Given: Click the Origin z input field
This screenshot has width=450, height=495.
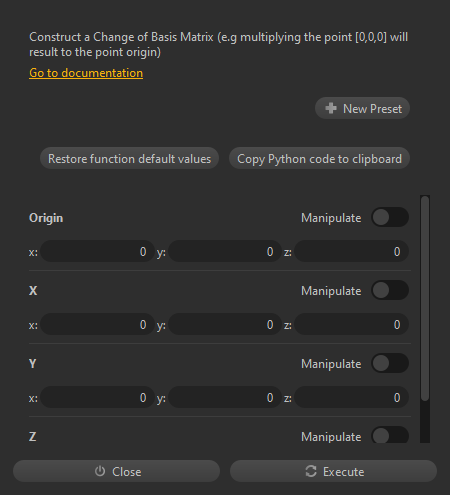Looking at the screenshot, I should click(352, 251).
